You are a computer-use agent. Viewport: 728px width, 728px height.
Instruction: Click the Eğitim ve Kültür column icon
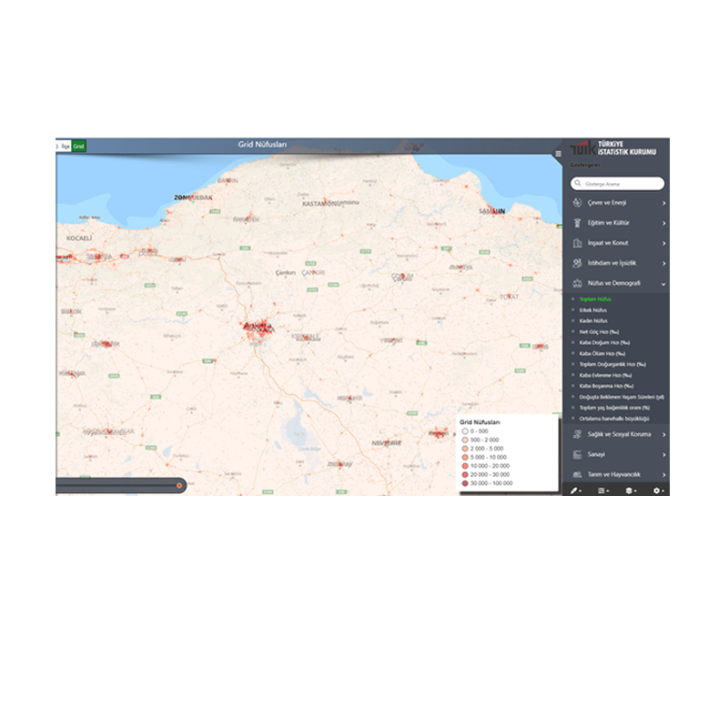click(x=578, y=223)
